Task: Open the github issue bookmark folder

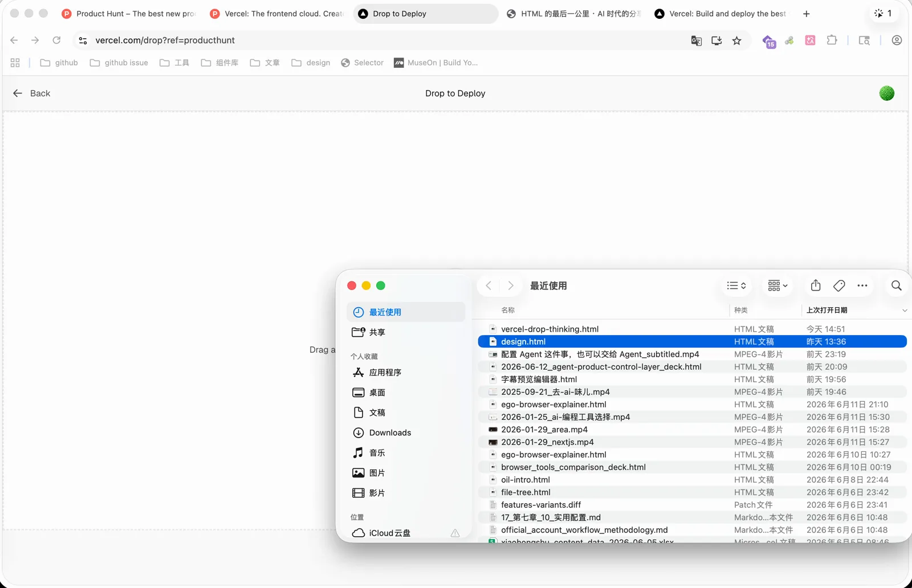Action: pos(119,63)
